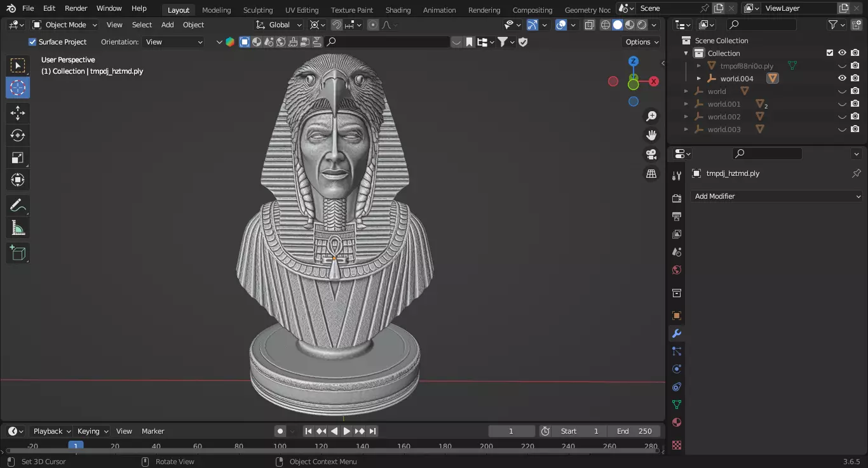Open the Particles properties tab
Image resolution: width=868 pixels, height=468 pixels.
677,351
